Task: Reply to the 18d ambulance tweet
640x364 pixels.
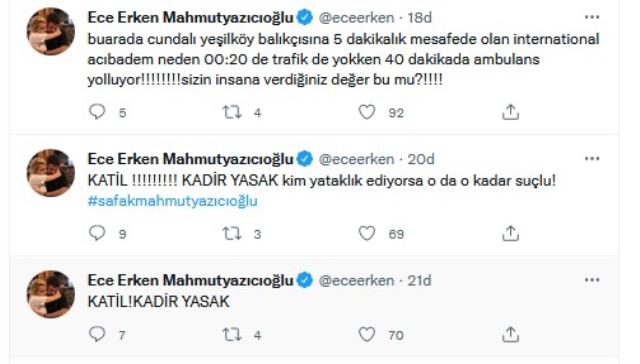Action: pyautogui.click(x=97, y=112)
